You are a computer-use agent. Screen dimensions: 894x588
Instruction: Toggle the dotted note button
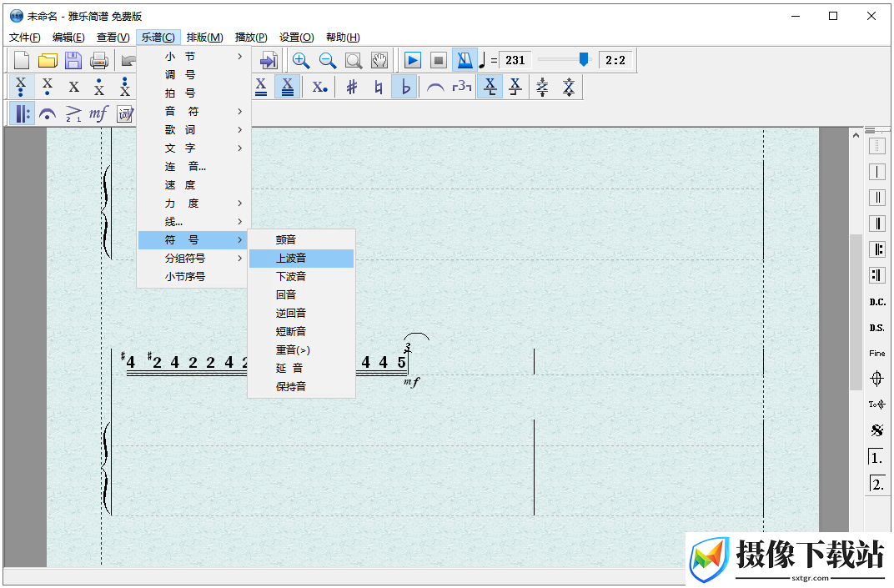(x=320, y=87)
